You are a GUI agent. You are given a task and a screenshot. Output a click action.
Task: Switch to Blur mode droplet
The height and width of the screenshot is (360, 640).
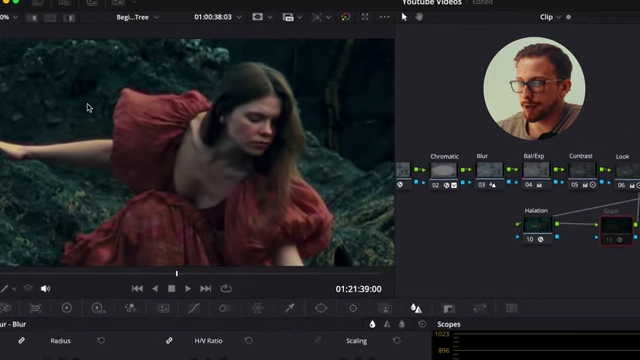(x=372, y=324)
